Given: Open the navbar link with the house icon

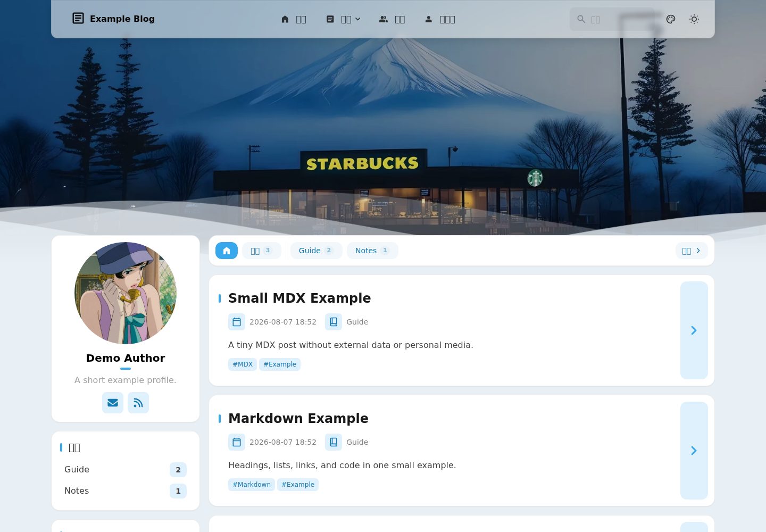Looking at the screenshot, I should [x=294, y=19].
